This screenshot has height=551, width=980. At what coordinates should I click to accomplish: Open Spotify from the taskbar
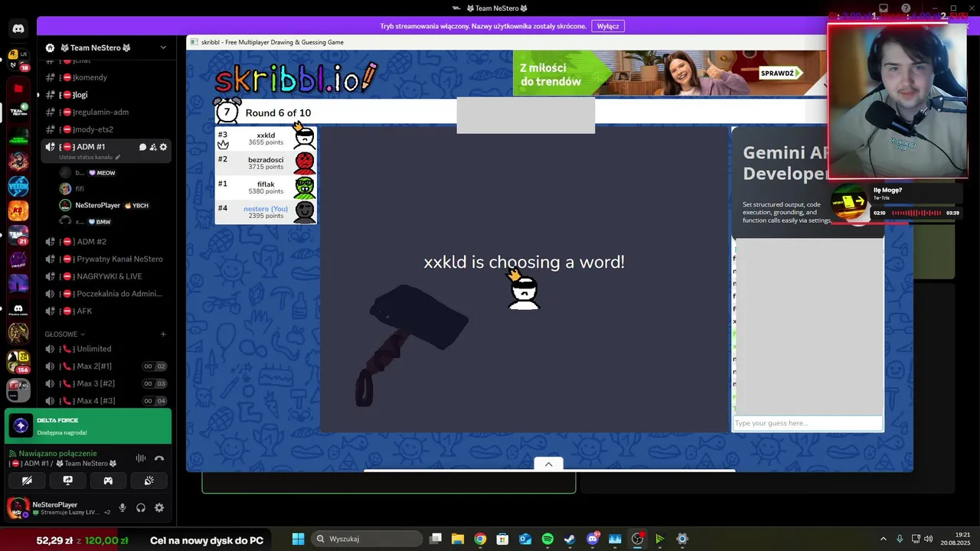point(547,539)
